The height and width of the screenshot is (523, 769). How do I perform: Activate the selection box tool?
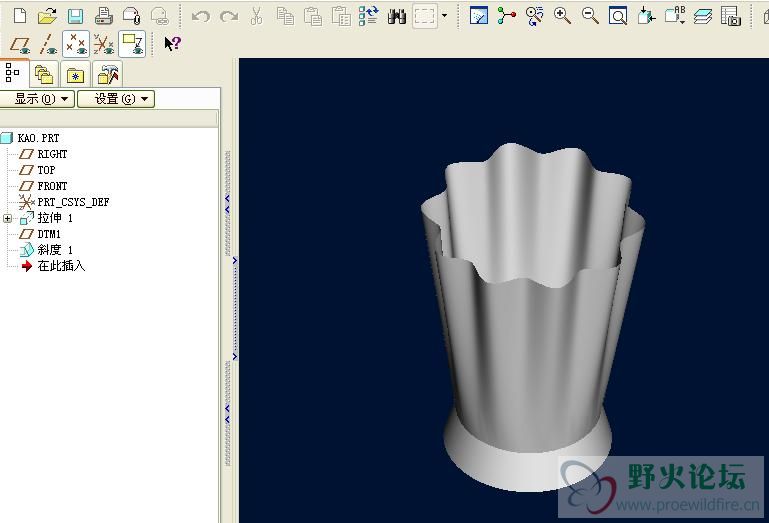pyautogui.click(x=425, y=16)
